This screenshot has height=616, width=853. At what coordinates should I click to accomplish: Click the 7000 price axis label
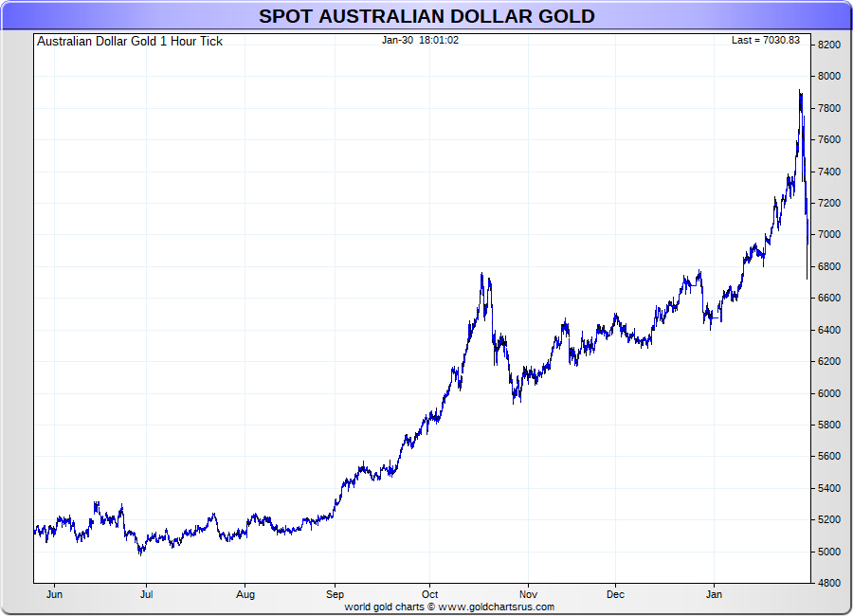point(829,234)
